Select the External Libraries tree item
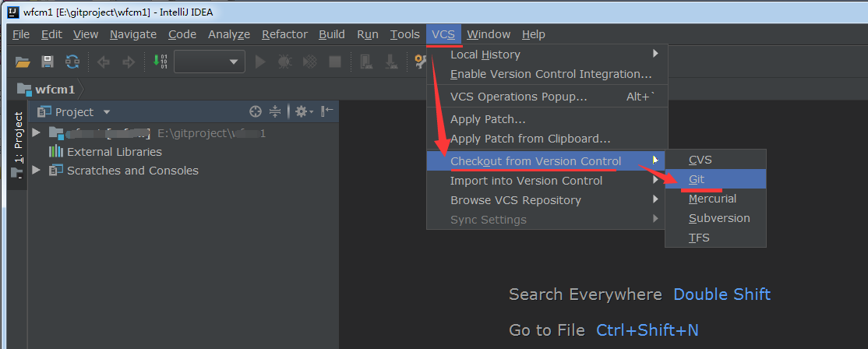The height and width of the screenshot is (349, 868). (114, 152)
